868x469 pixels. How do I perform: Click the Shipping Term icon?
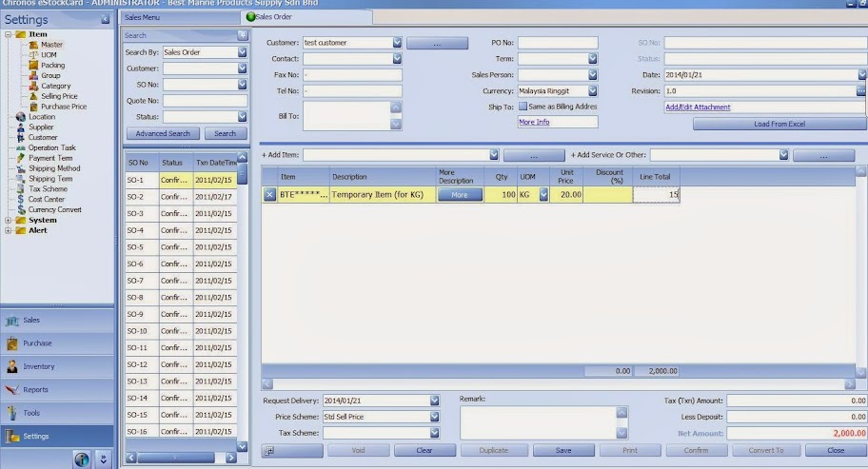click(x=21, y=179)
